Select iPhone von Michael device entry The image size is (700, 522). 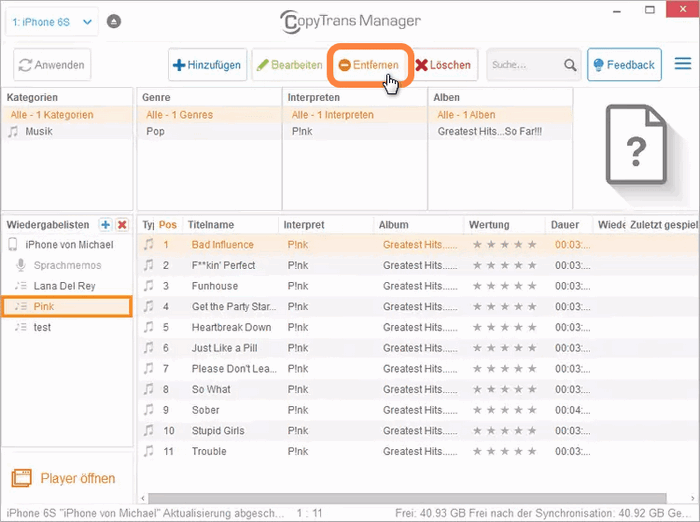click(67, 245)
